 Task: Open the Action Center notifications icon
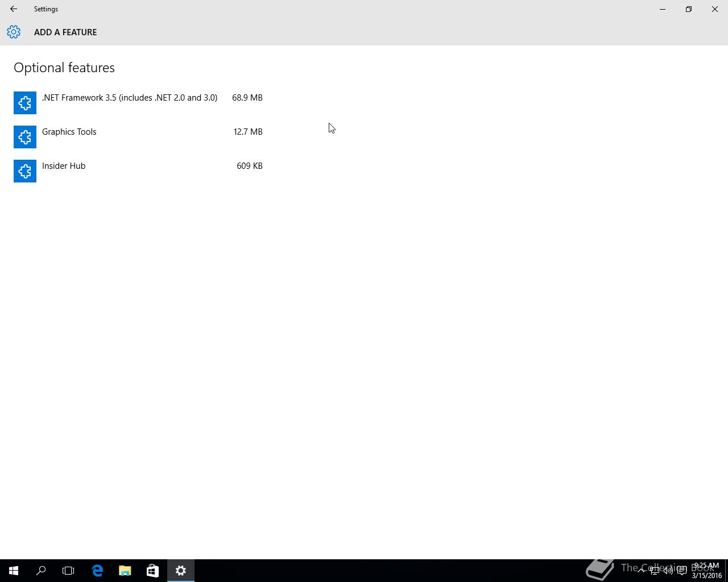click(682, 571)
